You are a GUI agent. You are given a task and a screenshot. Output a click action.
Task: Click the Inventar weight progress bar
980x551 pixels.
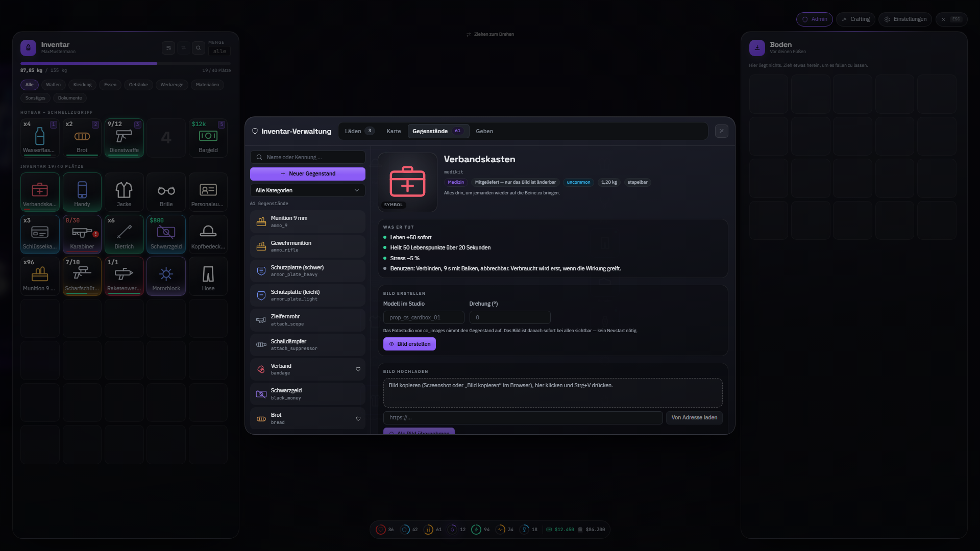point(126,64)
